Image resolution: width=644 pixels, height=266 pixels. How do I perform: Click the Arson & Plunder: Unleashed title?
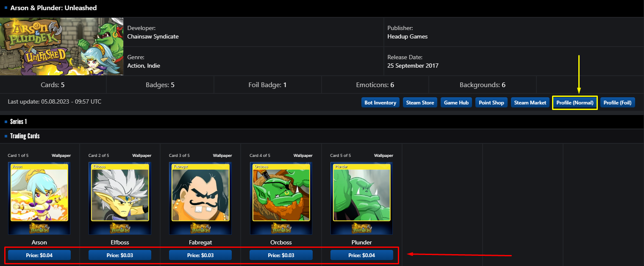(53, 8)
